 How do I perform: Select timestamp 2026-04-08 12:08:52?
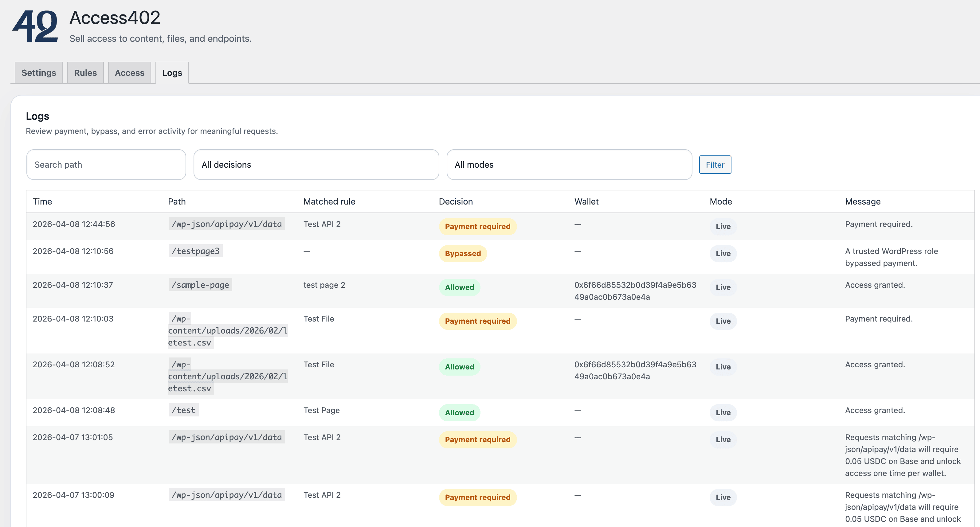[x=73, y=364]
